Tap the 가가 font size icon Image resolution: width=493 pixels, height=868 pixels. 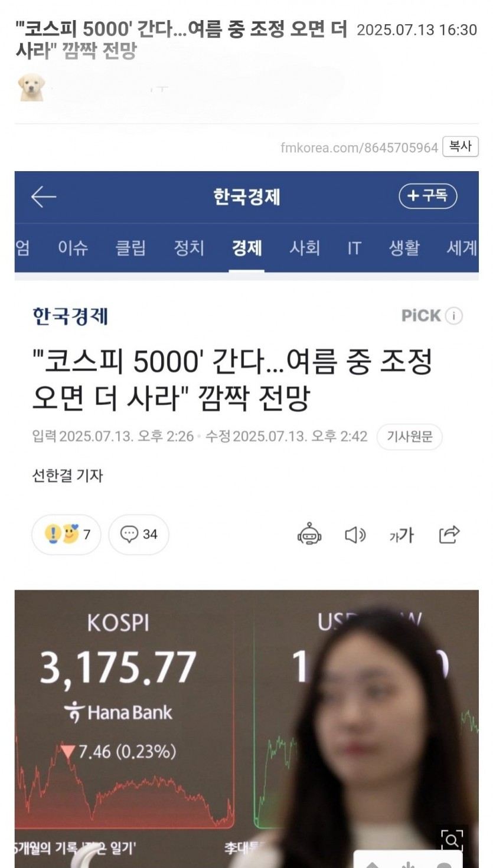(401, 535)
